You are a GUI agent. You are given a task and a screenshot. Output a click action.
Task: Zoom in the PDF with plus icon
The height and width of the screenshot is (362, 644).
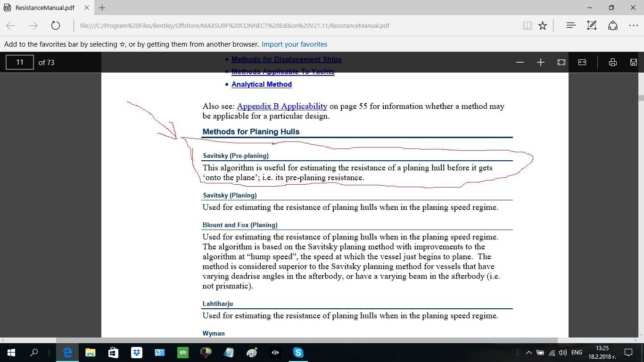(541, 62)
